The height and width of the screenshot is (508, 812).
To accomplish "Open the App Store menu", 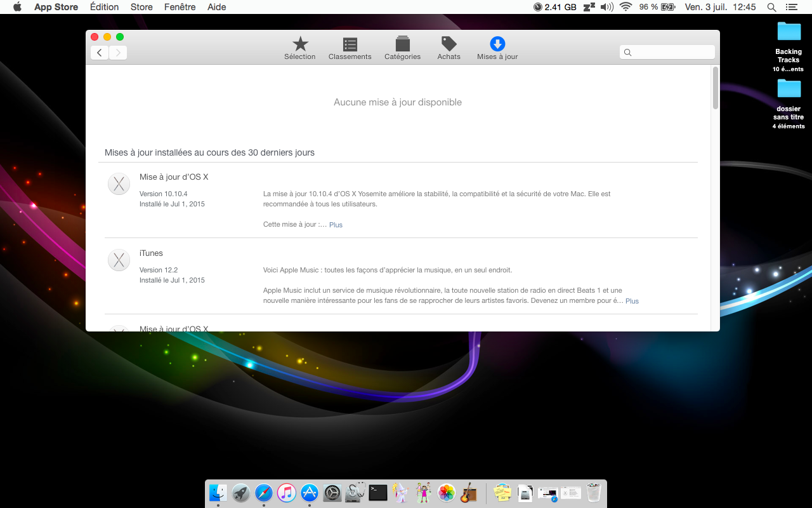I will [56, 7].
